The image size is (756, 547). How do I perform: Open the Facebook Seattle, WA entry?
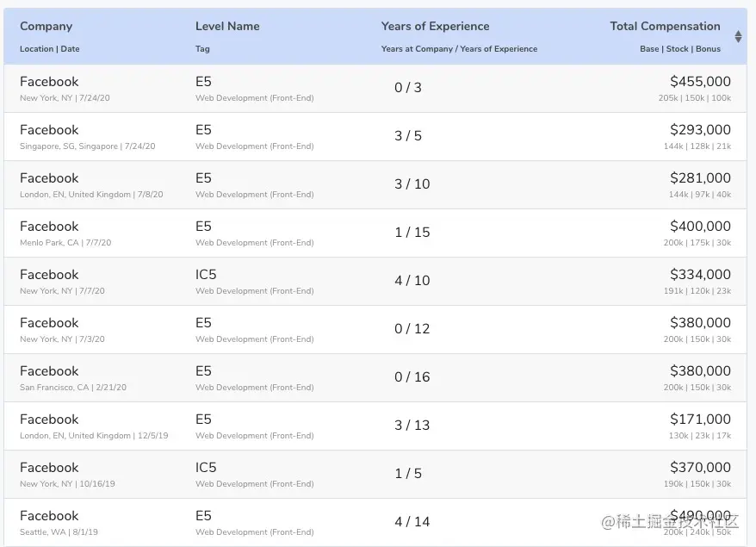49,516
